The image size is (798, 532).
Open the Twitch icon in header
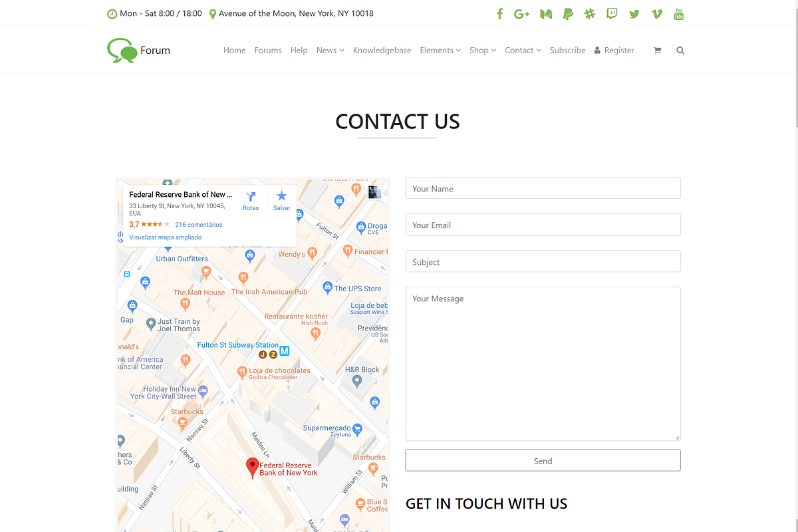(612, 13)
